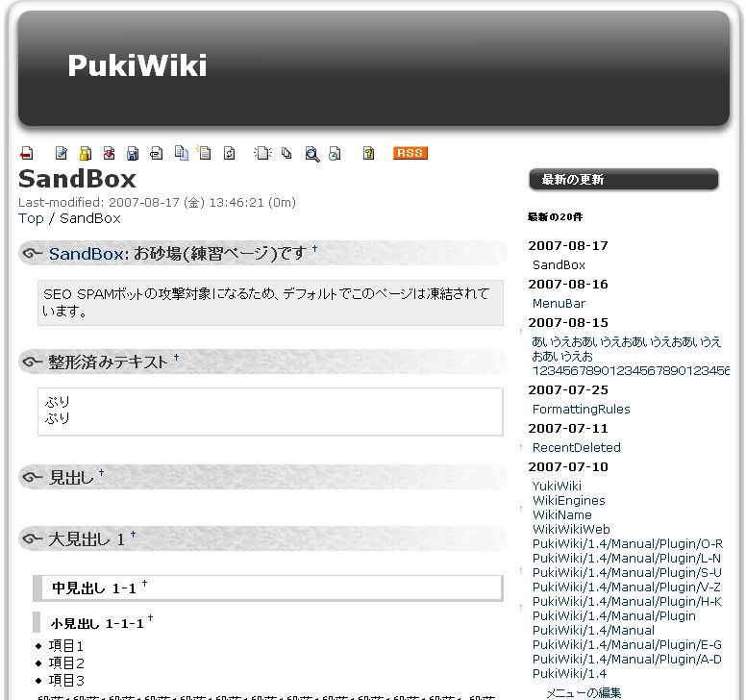Create a new page with New icon
This screenshot has width=746, height=700.
click(x=261, y=154)
